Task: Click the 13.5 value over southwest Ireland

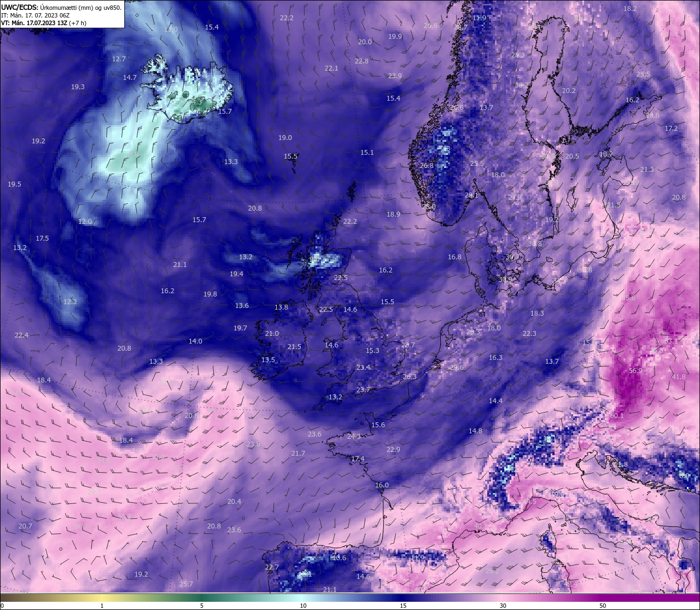Action: (268, 360)
